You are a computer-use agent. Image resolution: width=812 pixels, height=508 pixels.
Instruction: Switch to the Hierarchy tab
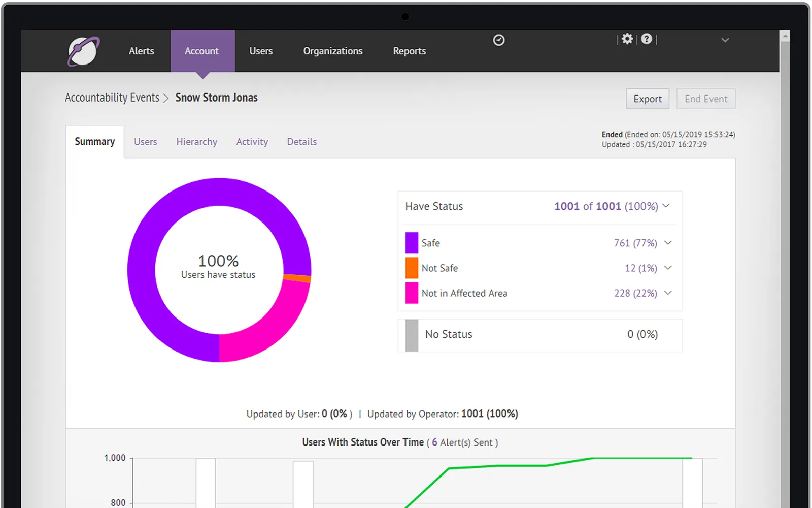[197, 142]
